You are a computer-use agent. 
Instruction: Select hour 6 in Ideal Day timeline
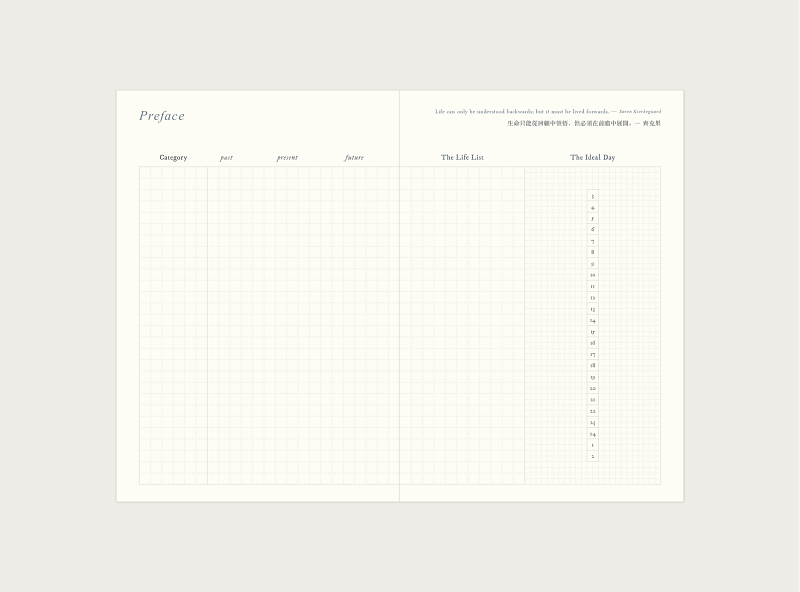(x=593, y=230)
